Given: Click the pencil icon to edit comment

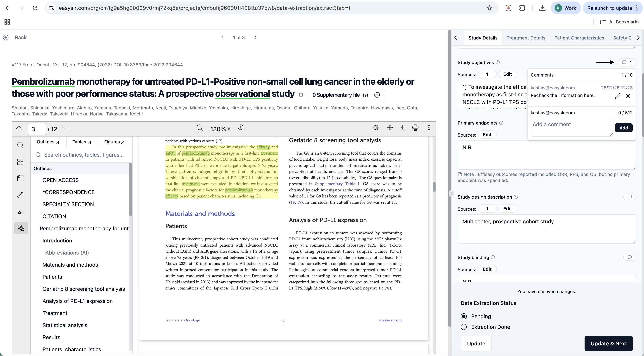Looking at the screenshot, I should point(618,96).
